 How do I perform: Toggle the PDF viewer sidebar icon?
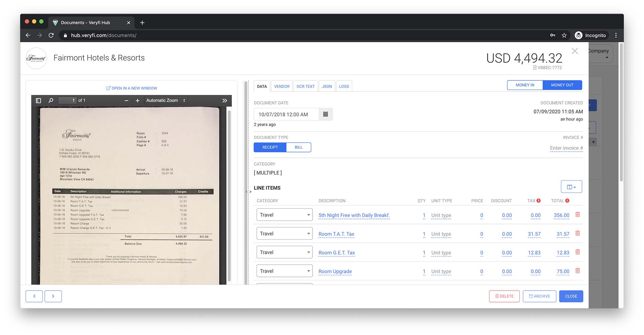coord(38,100)
